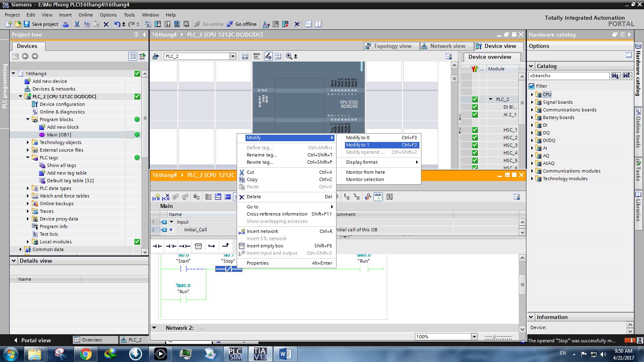Collapse the Network 2 section

154,328
